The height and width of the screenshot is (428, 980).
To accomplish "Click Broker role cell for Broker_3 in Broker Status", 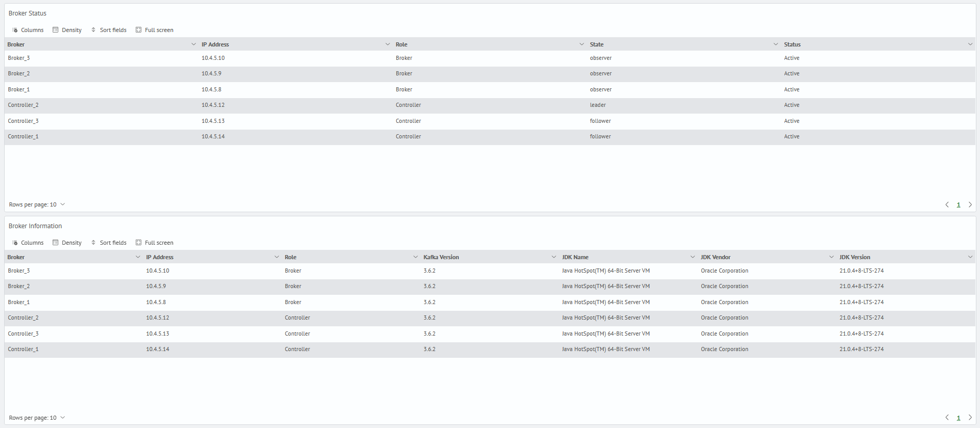I will tap(404, 58).
